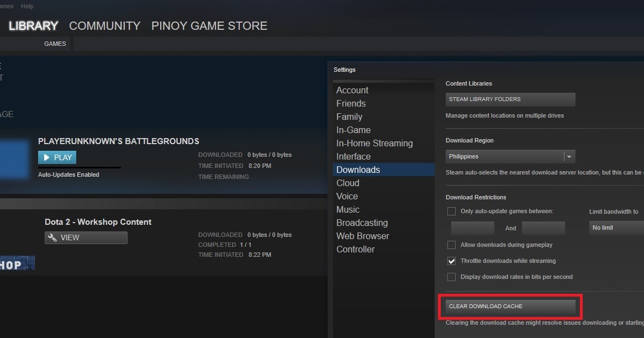The width and height of the screenshot is (644, 338).
Task: Enable Display download rates in bits per second
Action: point(451,277)
